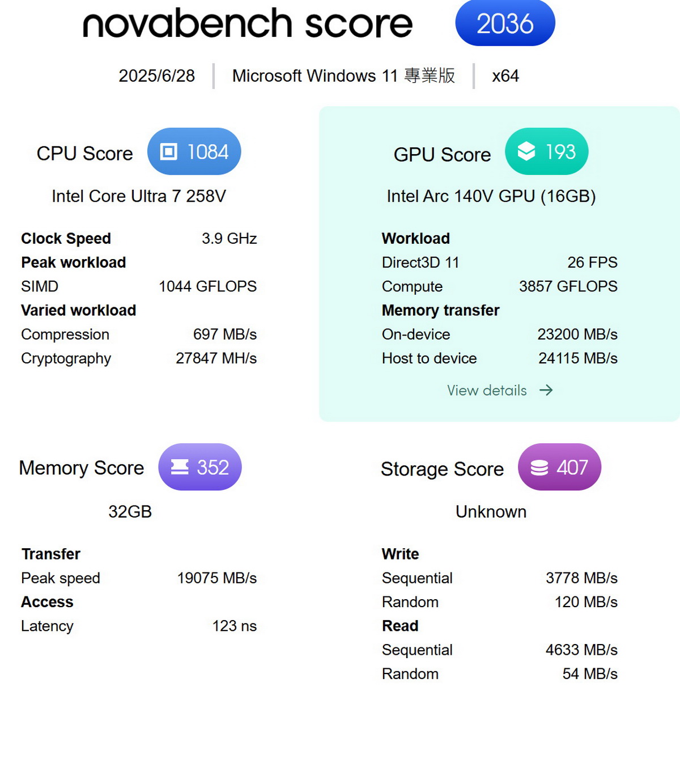Click the CPU chip icon in CPU badge
The height and width of the screenshot is (784, 680).
(169, 152)
